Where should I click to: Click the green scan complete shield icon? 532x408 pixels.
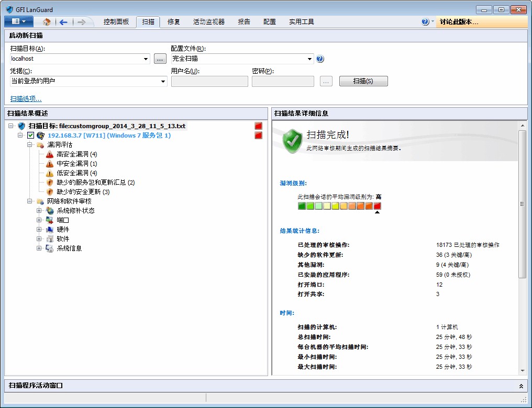click(293, 141)
